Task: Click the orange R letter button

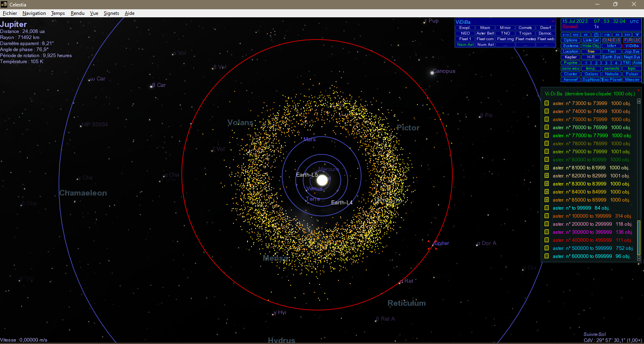Action: (x=630, y=40)
